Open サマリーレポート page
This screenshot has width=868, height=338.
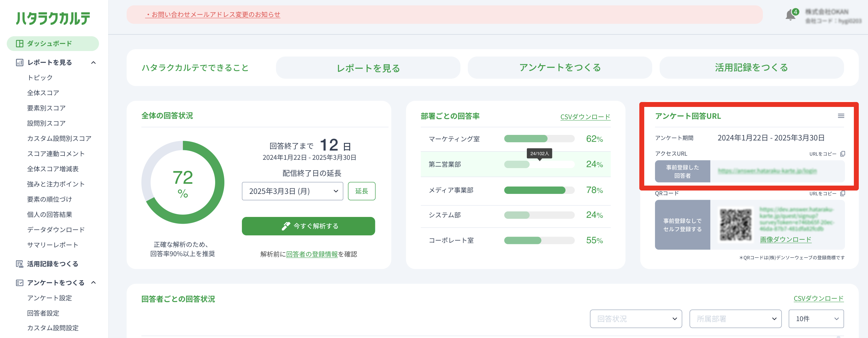pos(53,245)
